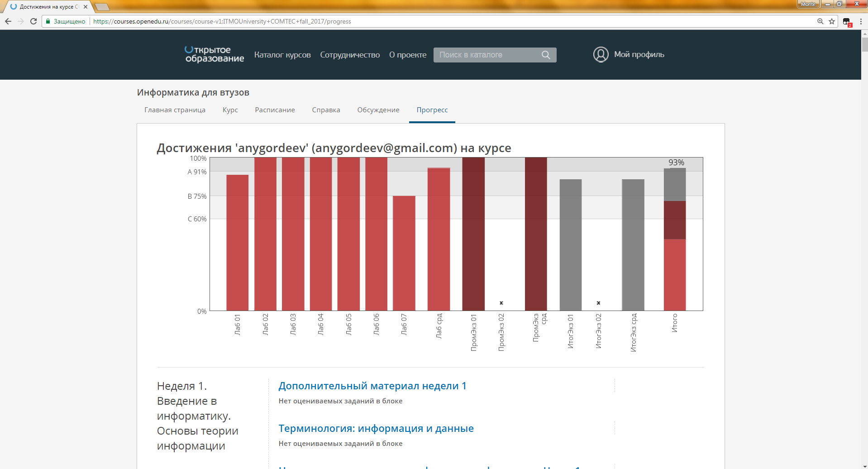Click the catalog search magnifier icon

[x=546, y=55]
